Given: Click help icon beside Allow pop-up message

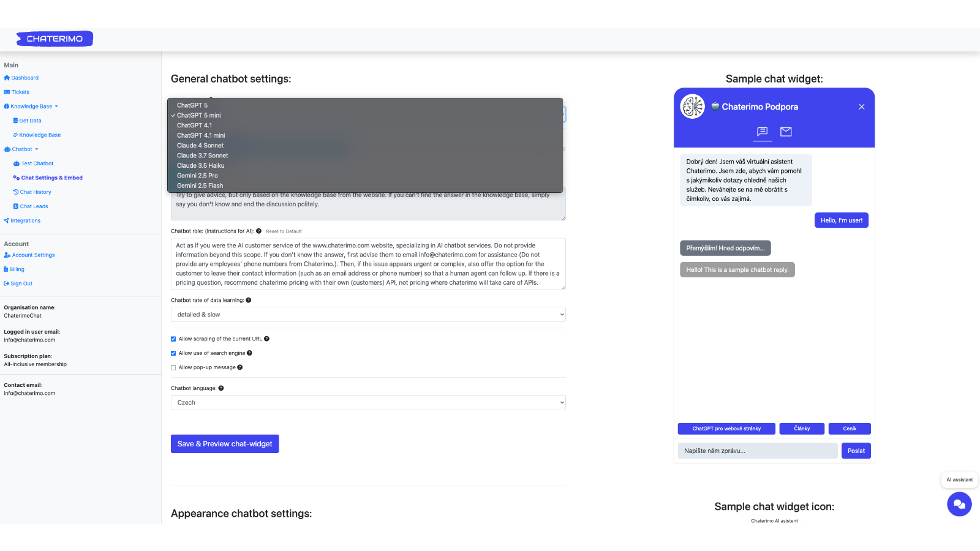Looking at the screenshot, I should pyautogui.click(x=240, y=367).
